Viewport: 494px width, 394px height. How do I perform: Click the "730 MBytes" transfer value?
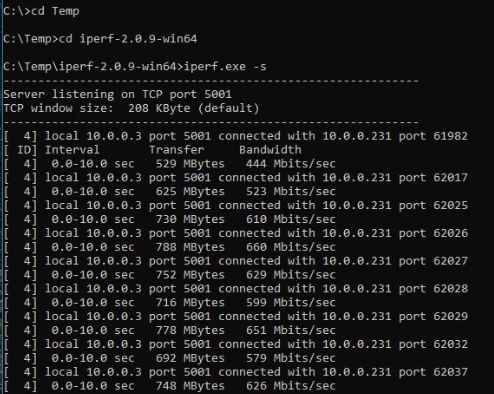click(190, 219)
